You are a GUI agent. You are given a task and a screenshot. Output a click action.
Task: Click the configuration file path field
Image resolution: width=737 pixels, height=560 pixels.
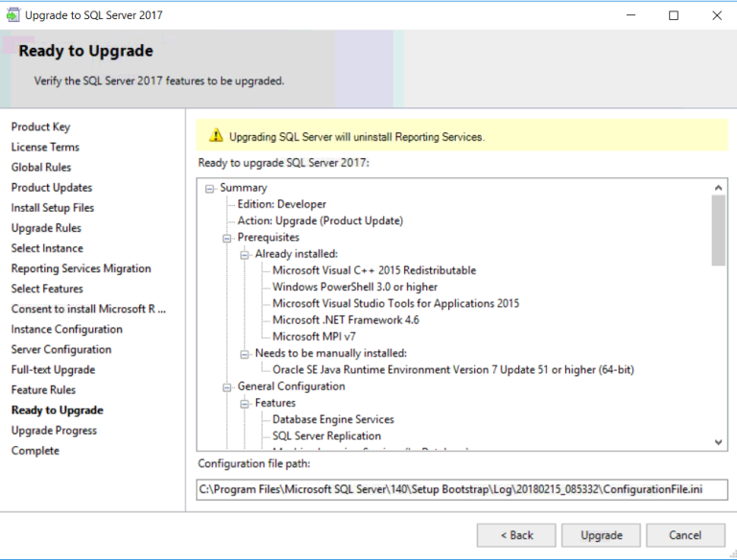click(x=462, y=490)
